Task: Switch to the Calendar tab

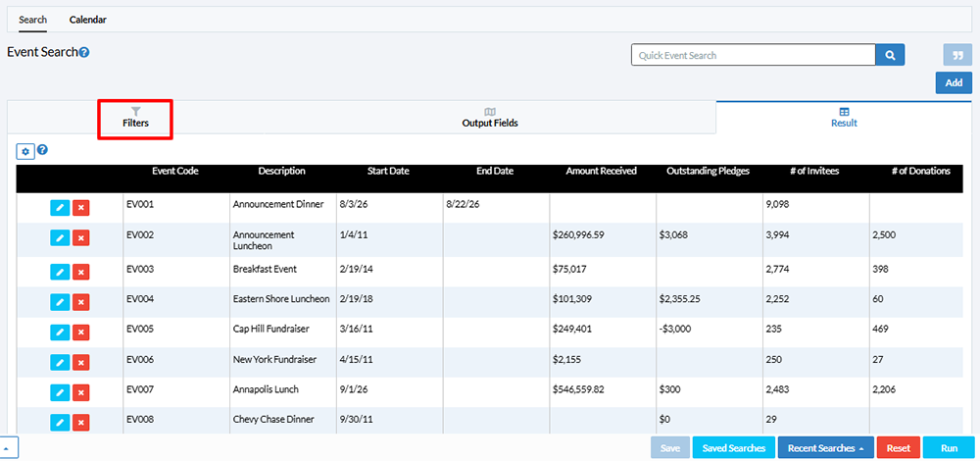Action: (87, 20)
